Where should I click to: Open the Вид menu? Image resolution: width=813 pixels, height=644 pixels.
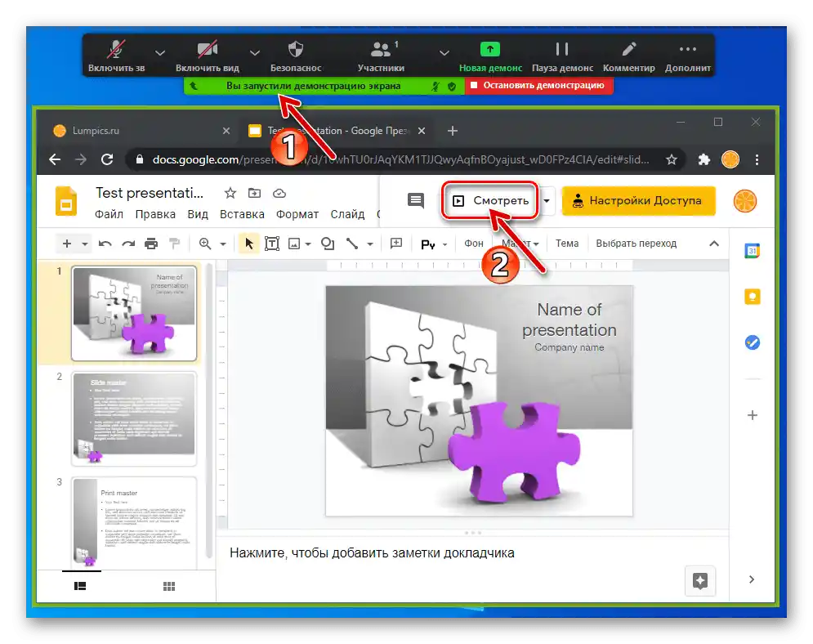[x=198, y=214]
